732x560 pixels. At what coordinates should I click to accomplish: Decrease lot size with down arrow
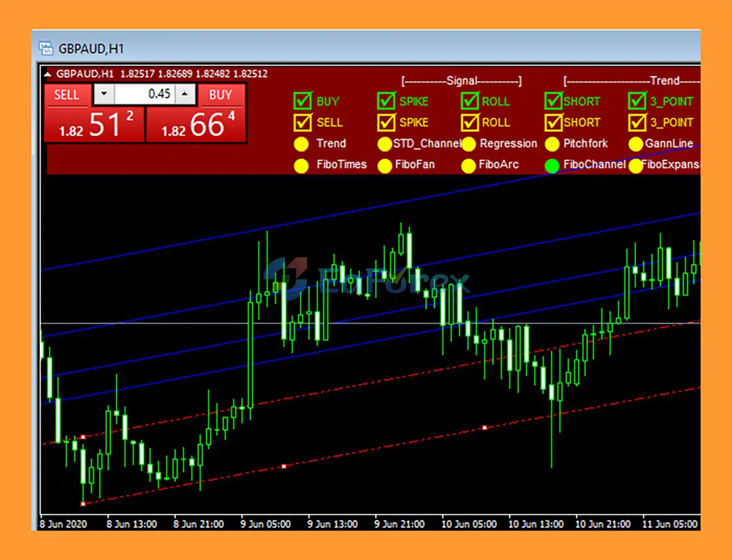104,94
